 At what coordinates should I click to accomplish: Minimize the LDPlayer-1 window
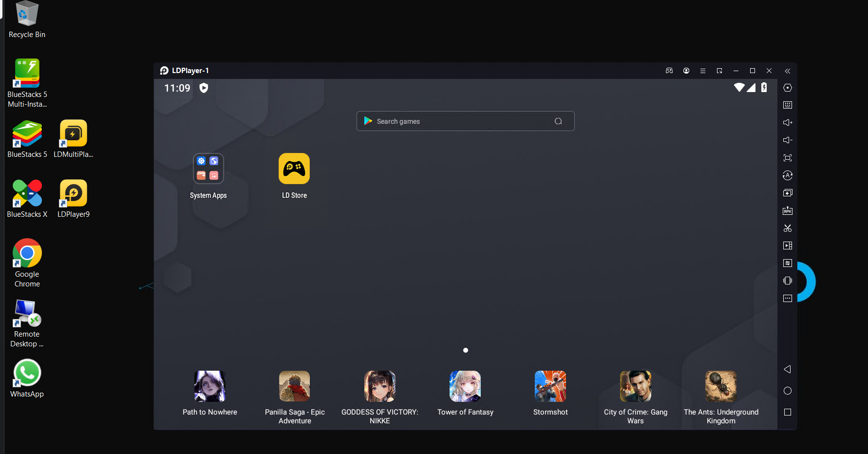click(736, 71)
